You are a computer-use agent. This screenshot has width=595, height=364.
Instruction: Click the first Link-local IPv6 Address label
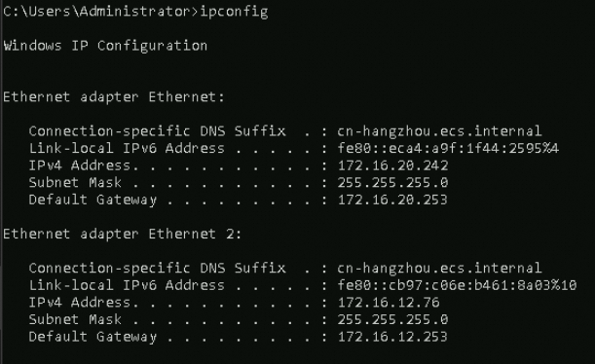click(x=127, y=148)
